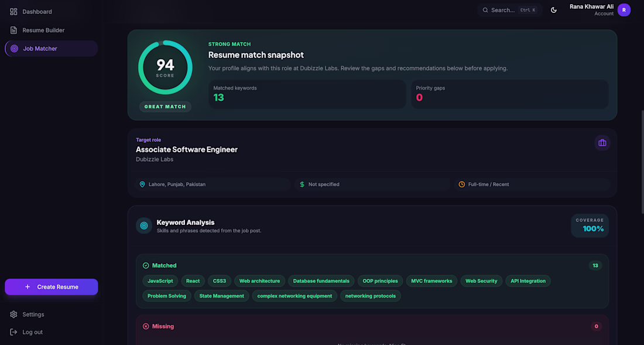Image resolution: width=644 pixels, height=345 pixels.
Task: Click the Matched keywords card
Action: [x=307, y=94]
